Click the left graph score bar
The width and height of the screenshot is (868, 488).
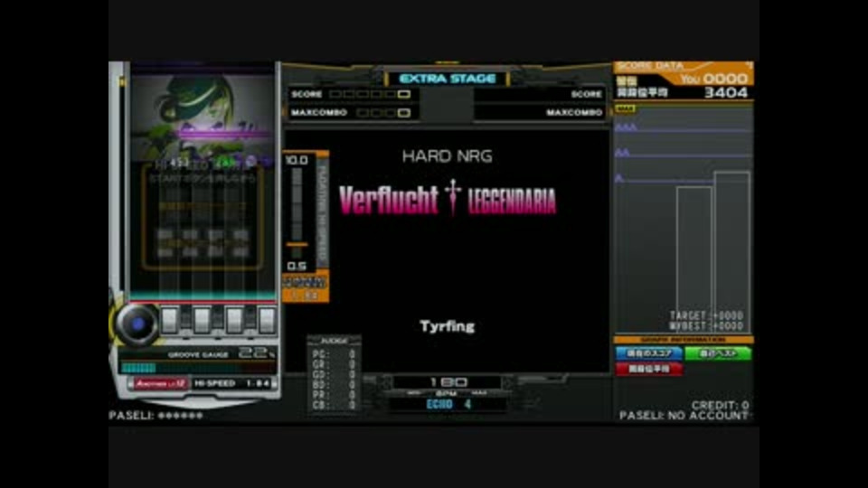point(693,259)
